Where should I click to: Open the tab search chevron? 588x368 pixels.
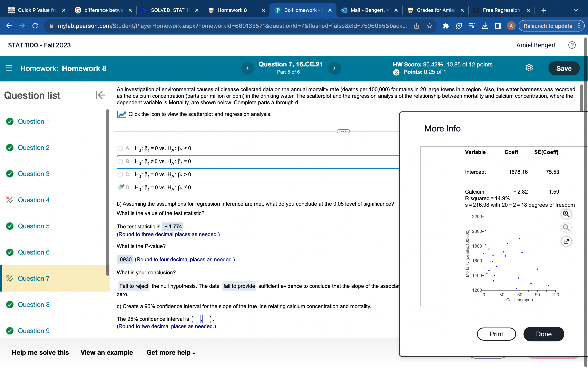576,10
